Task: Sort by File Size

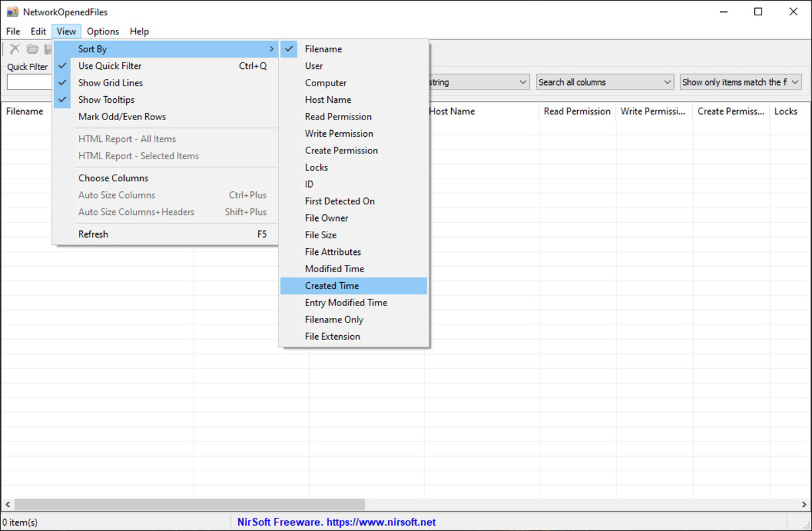Action: coord(354,235)
